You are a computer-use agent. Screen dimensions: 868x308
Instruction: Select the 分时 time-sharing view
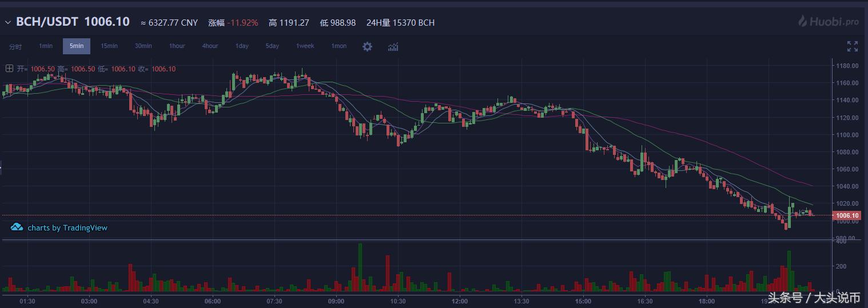(x=15, y=46)
